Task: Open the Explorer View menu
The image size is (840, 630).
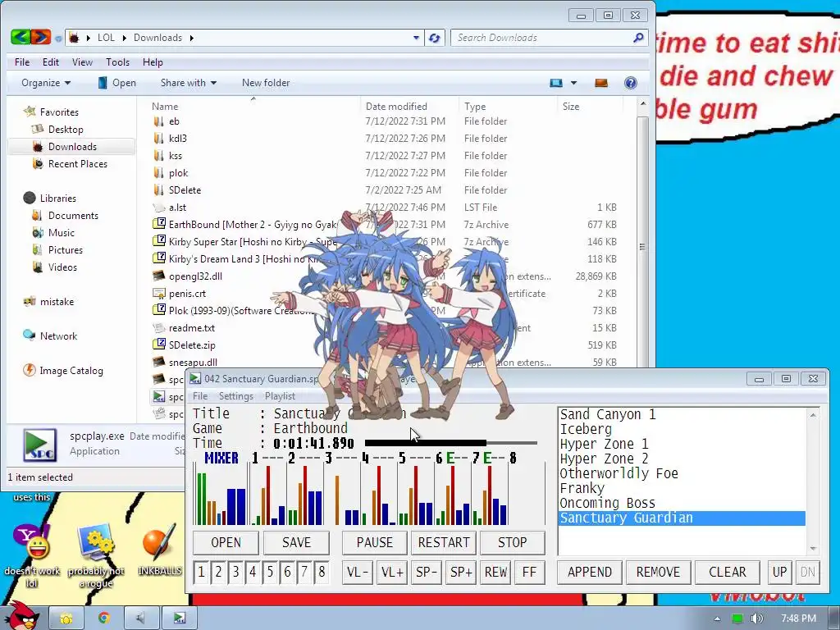Action: coord(82,62)
